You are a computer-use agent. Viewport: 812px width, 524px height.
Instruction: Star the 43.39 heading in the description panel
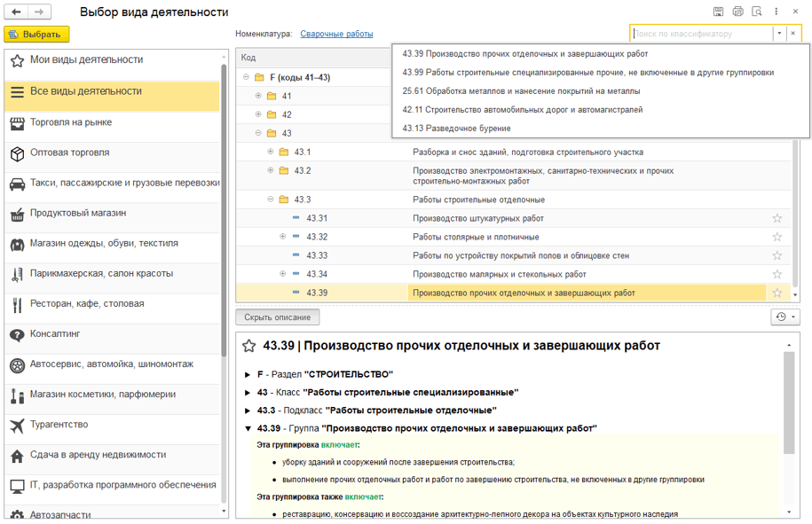click(249, 346)
